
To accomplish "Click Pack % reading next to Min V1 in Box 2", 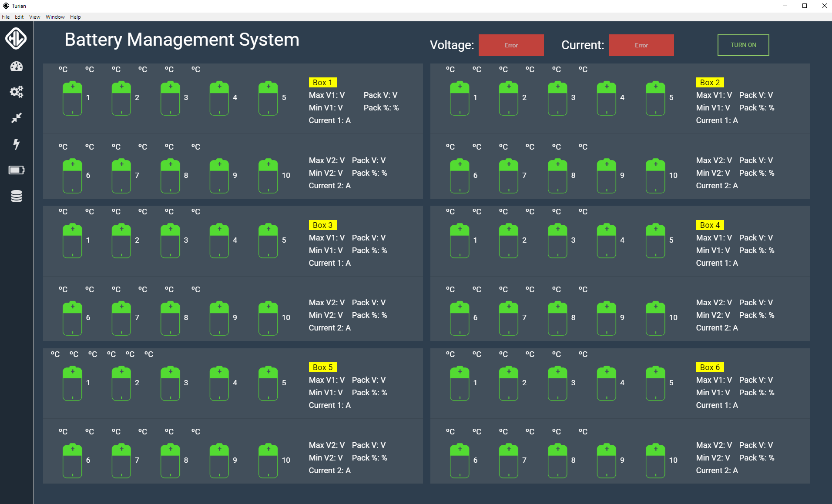I will 757,108.
